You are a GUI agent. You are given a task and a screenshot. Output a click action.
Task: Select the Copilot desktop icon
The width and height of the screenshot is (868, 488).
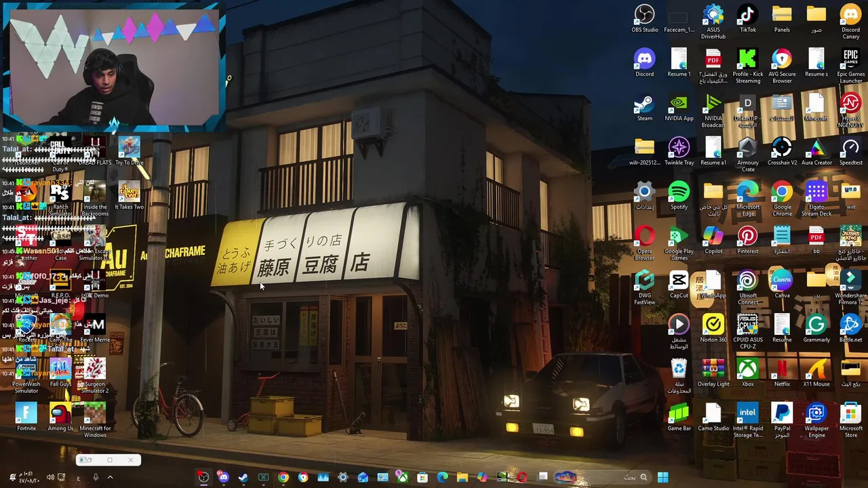pyautogui.click(x=713, y=241)
